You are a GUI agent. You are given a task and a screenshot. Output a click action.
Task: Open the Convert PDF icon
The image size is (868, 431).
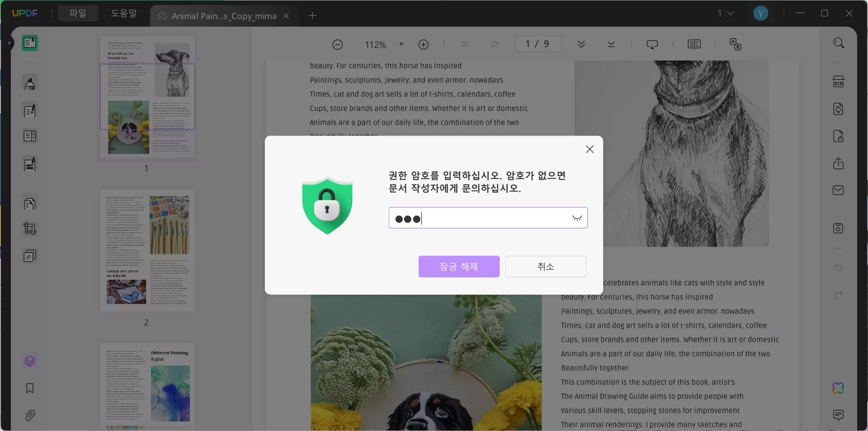[x=839, y=109]
